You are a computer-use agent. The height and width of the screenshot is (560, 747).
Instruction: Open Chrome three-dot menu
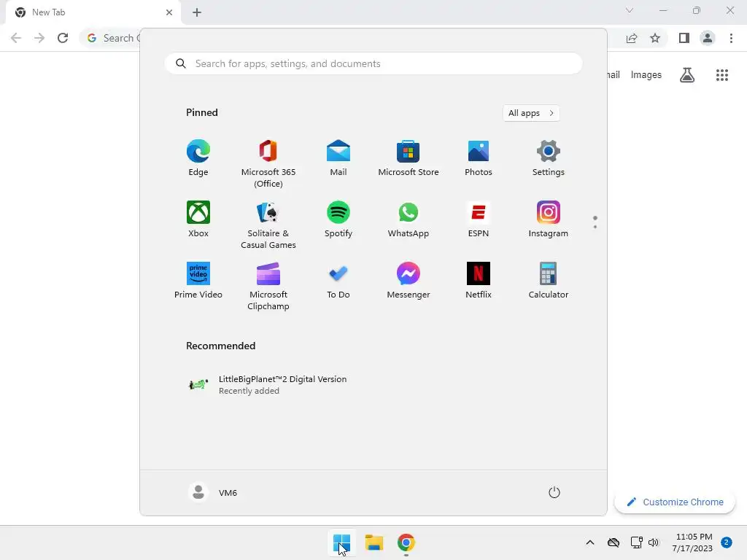[x=731, y=38]
